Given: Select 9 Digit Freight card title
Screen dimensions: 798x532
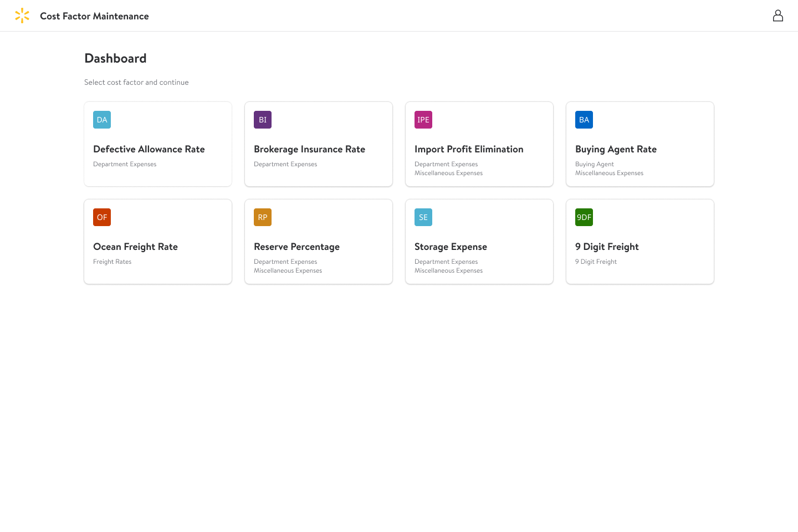Looking at the screenshot, I should click(x=607, y=247).
